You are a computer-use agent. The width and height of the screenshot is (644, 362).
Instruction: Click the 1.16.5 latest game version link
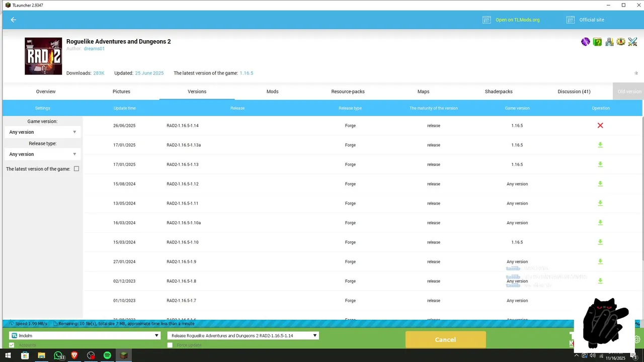(246, 73)
